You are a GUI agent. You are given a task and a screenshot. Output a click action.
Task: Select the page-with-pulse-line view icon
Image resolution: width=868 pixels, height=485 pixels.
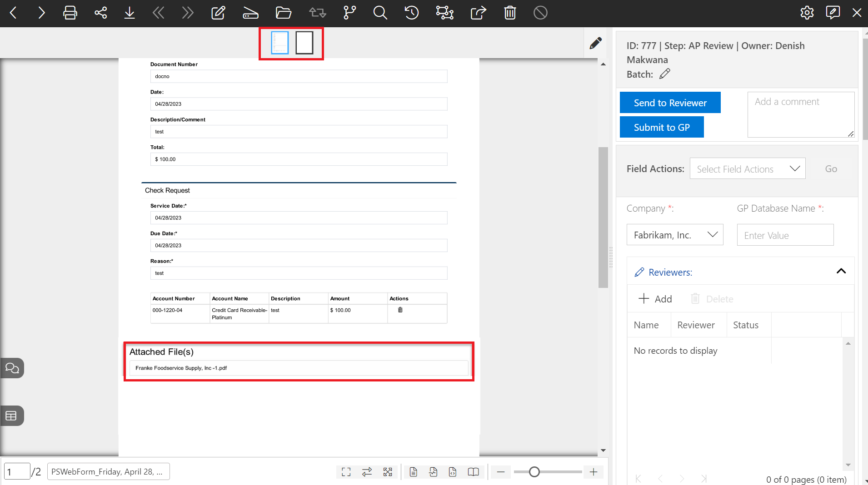point(433,472)
